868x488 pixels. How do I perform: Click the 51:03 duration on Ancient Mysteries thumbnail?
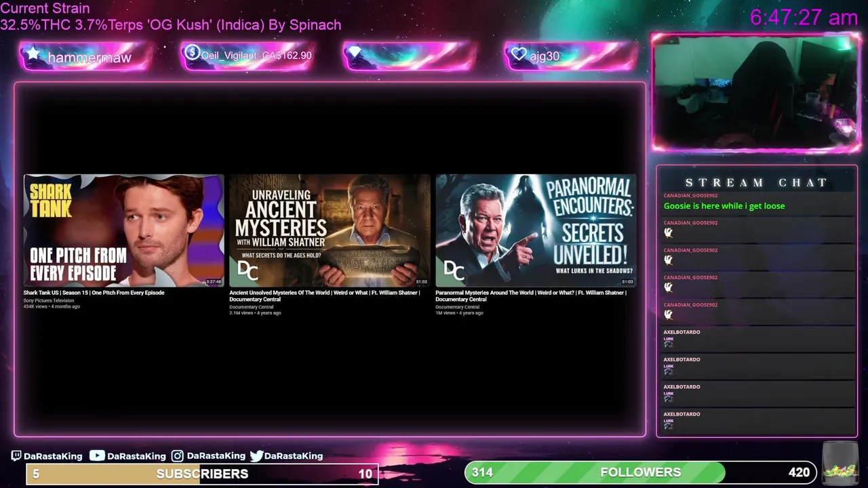pos(421,282)
